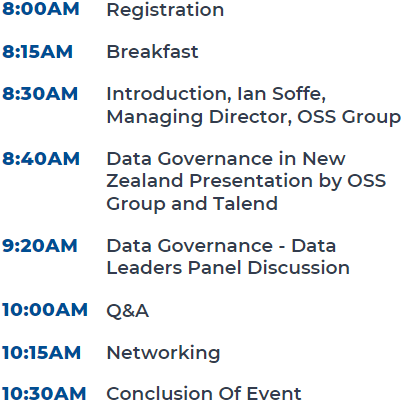Select the Networking agenda item
The width and height of the screenshot is (406, 413).
point(163,353)
